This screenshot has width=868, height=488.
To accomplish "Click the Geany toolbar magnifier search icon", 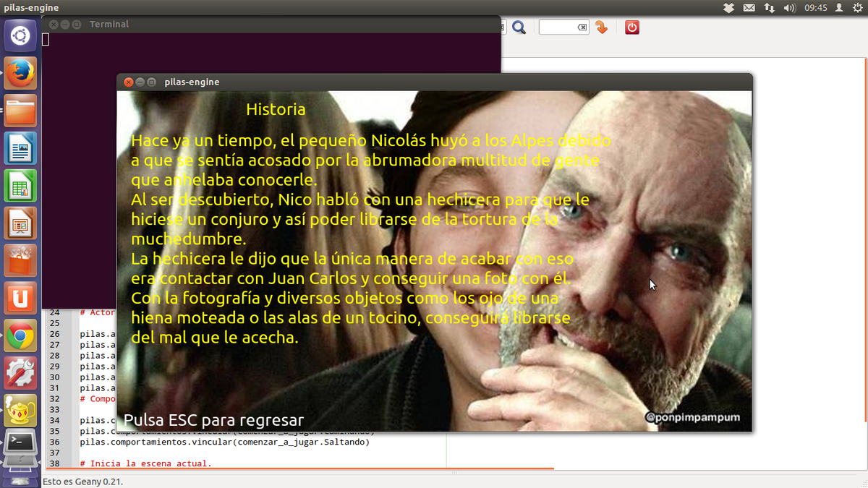I will coord(519,27).
